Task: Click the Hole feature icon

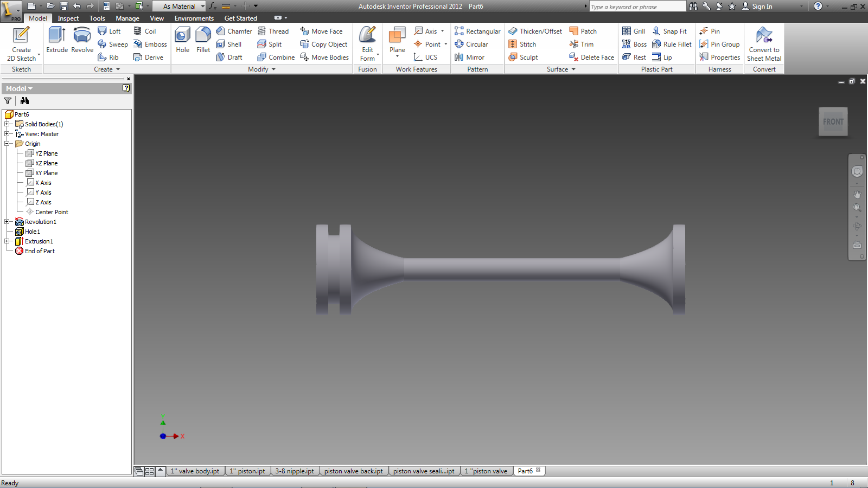Action: point(182,40)
